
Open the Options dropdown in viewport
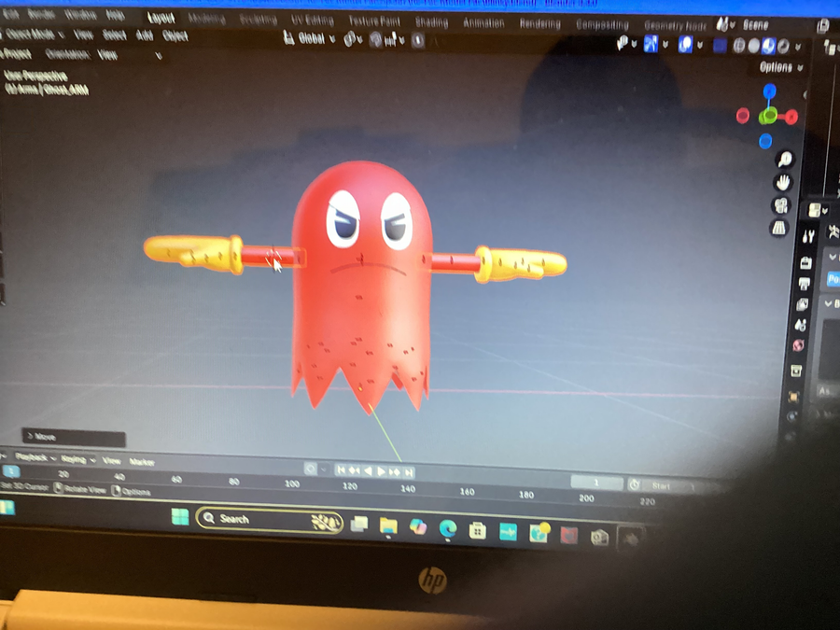(x=781, y=67)
